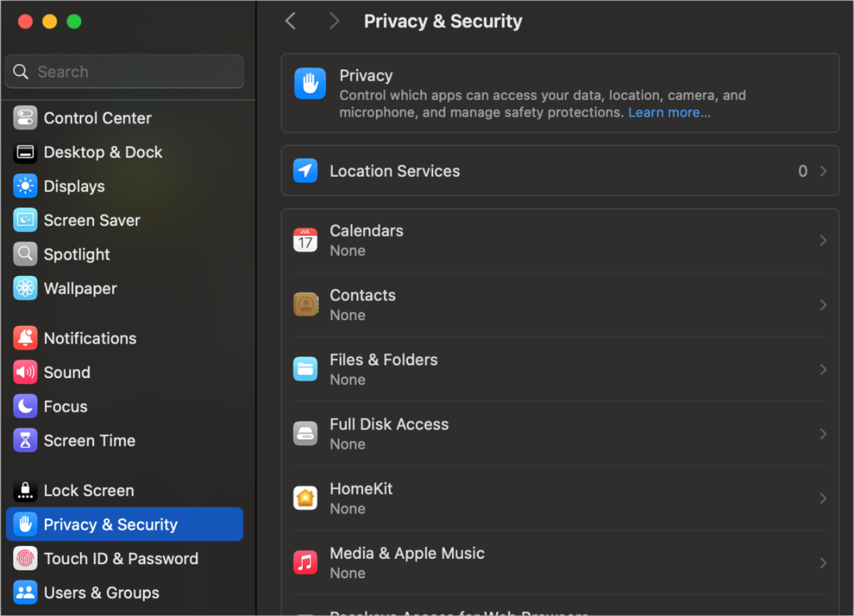Screen dimensions: 854x616
Task: Click the Notifications bell icon in sidebar
Action: 25,338
